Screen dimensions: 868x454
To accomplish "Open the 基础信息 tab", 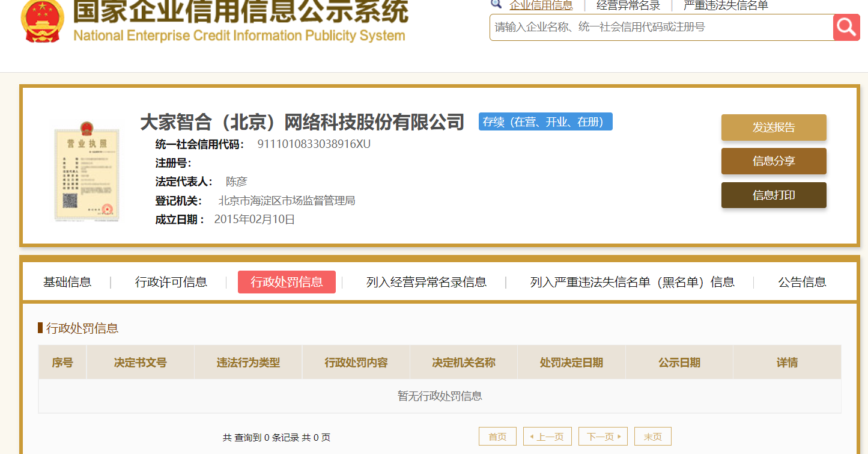I will (x=67, y=282).
